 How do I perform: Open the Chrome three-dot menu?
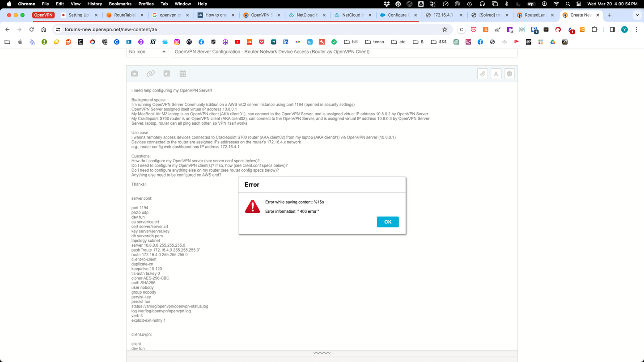[636, 29]
